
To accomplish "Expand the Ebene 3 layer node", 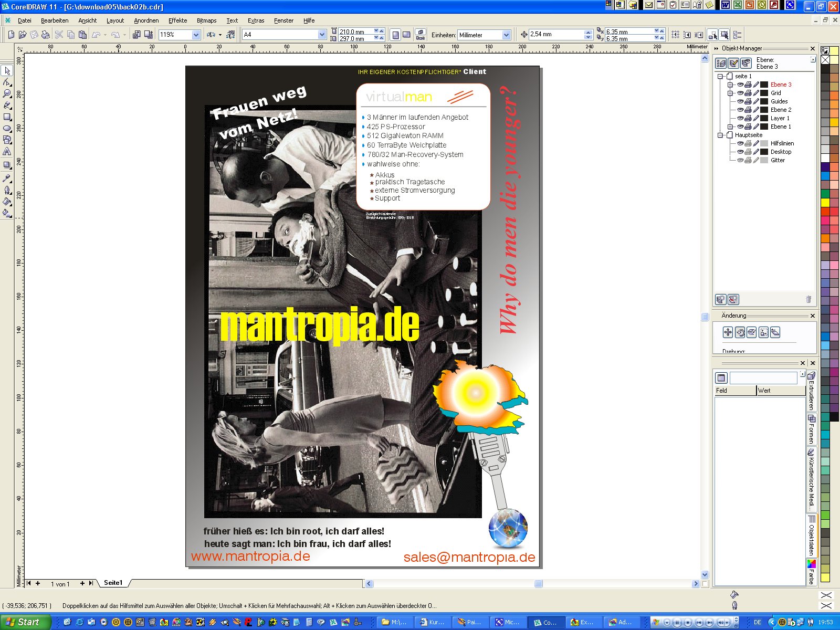I will tap(730, 85).
